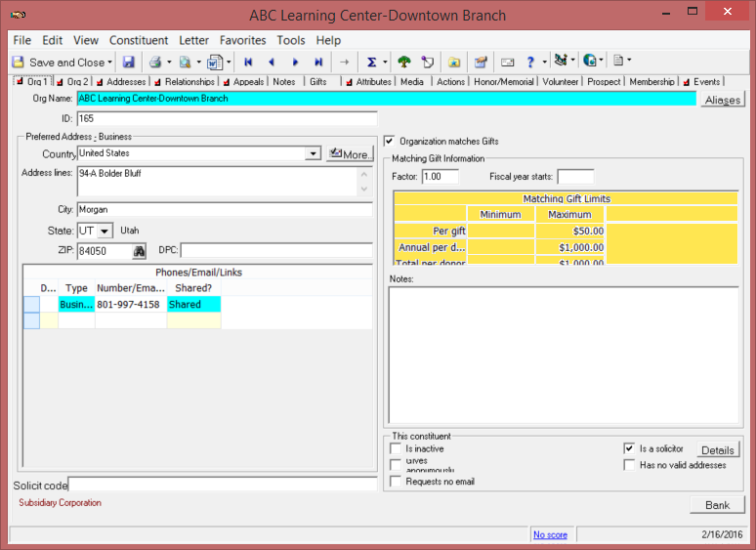This screenshot has height=550, width=756.
Task: Click the City field containing Morgan
Action: [225, 210]
